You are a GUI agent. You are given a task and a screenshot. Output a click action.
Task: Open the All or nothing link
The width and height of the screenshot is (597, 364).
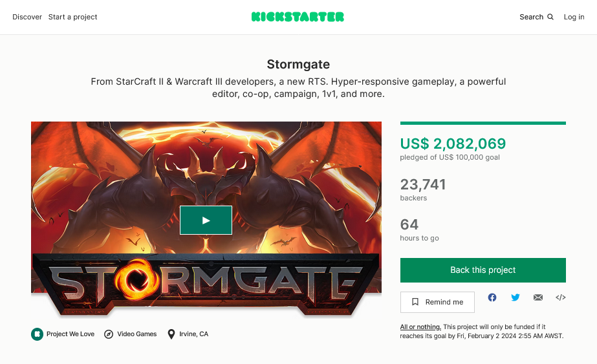click(x=420, y=327)
